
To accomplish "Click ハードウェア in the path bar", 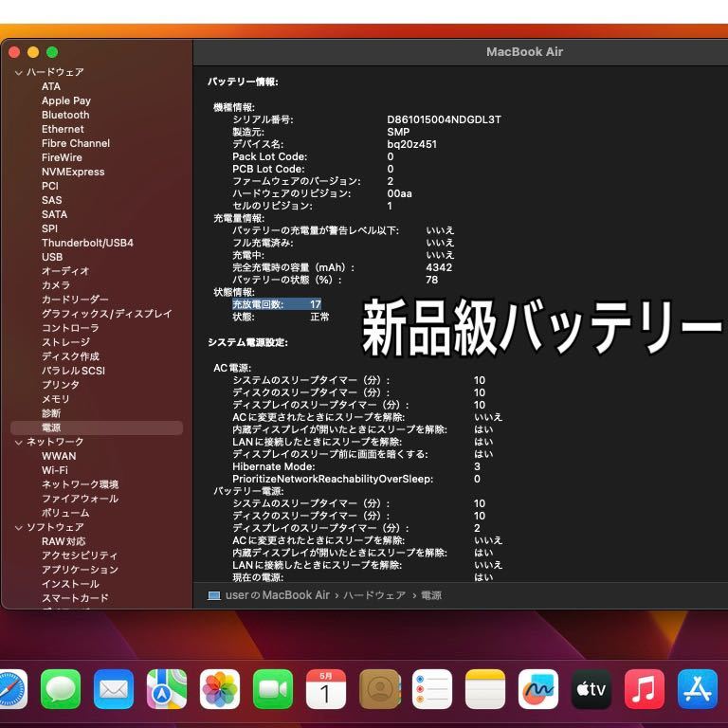I will (374, 595).
